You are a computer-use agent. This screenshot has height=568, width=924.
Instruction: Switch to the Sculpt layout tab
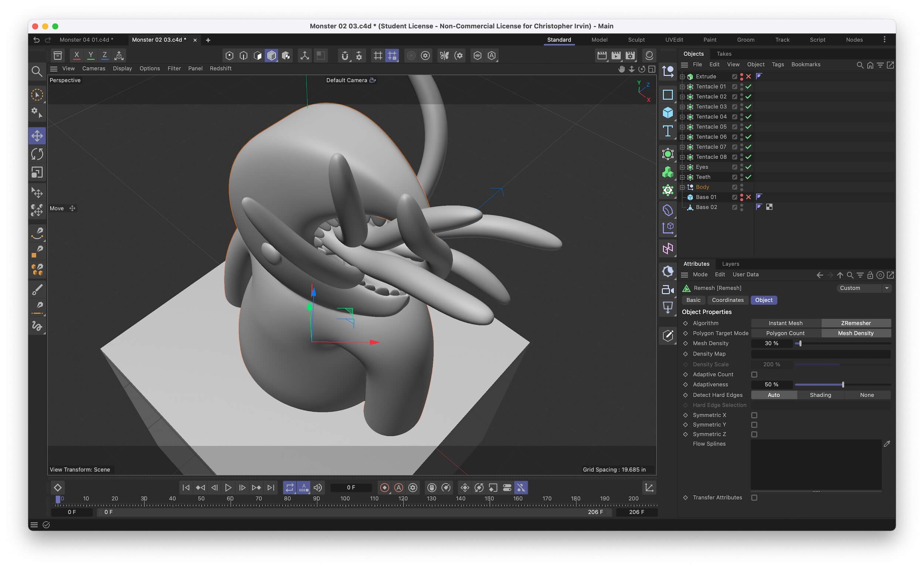[636, 40]
